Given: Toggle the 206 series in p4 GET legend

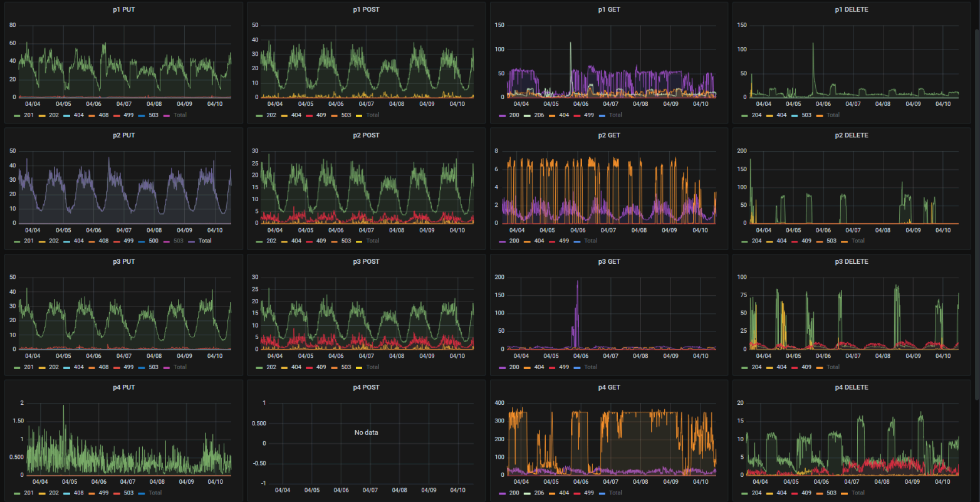Looking at the screenshot, I should tap(539, 493).
